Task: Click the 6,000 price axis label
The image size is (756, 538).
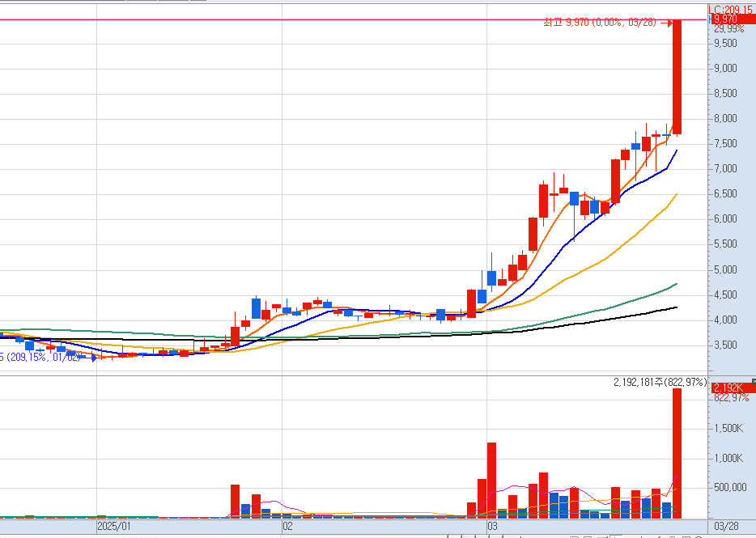Action: pyautogui.click(x=725, y=218)
